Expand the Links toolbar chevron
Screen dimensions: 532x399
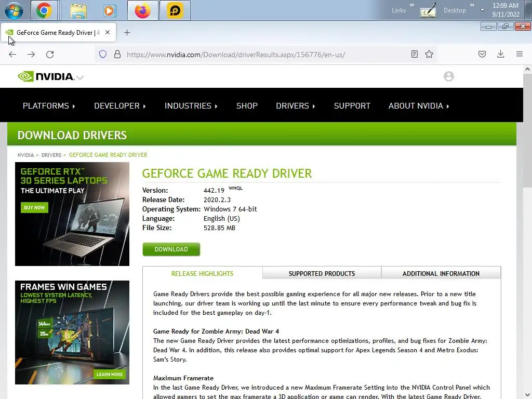click(412, 5)
